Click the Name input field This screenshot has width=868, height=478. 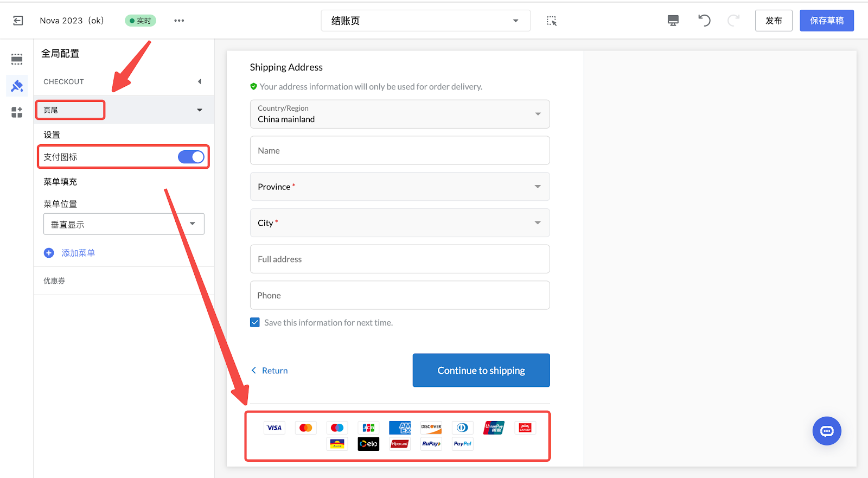tap(400, 150)
